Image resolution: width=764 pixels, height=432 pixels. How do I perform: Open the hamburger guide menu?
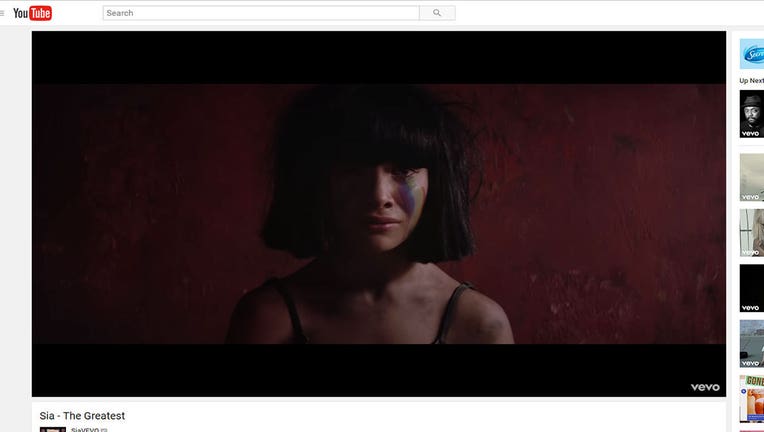pos(2,13)
